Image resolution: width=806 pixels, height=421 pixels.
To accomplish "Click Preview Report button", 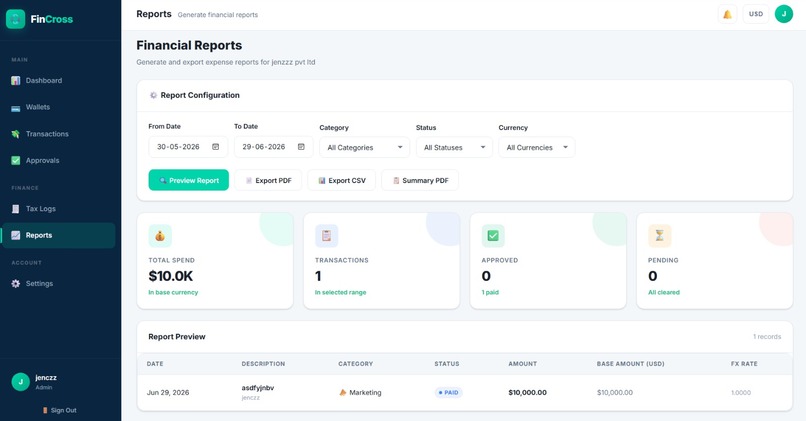I will [189, 180].
